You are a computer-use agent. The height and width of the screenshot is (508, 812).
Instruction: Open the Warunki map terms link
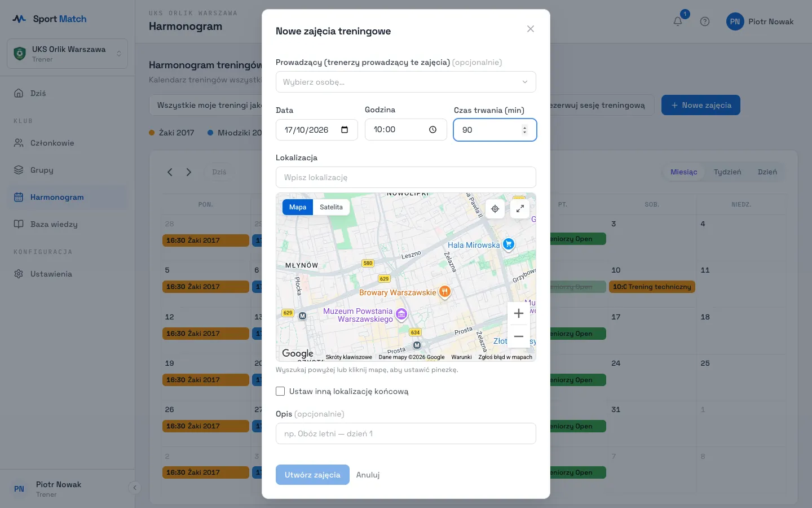461,357
